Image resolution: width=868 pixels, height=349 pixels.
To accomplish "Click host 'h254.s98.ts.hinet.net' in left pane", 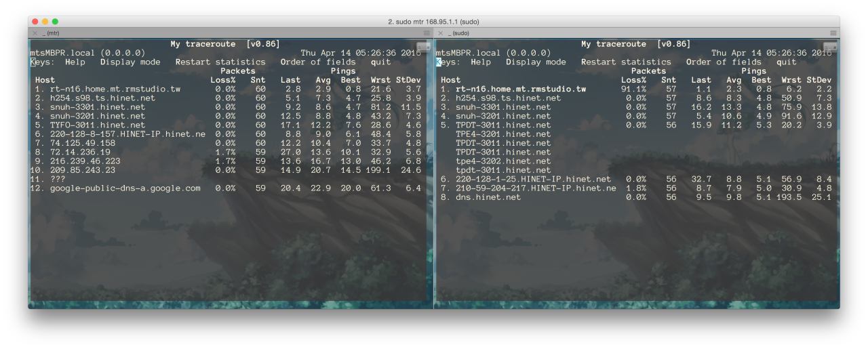I will click(102, 98).
